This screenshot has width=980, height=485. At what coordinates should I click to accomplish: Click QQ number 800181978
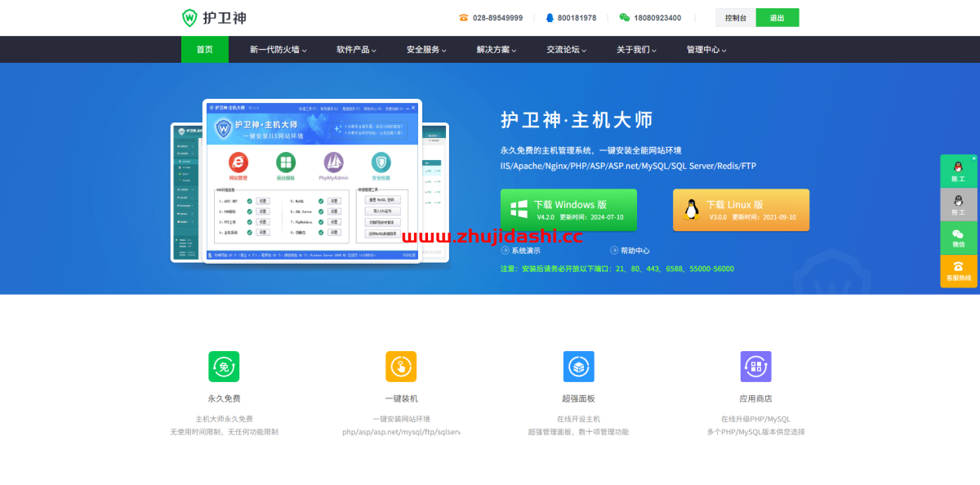(577, 18)
